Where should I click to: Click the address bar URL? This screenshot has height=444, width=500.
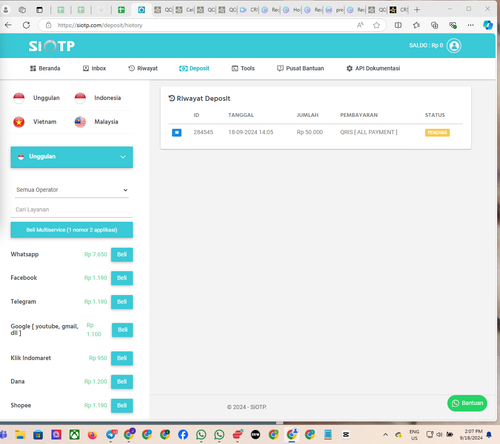pos(100,25)
